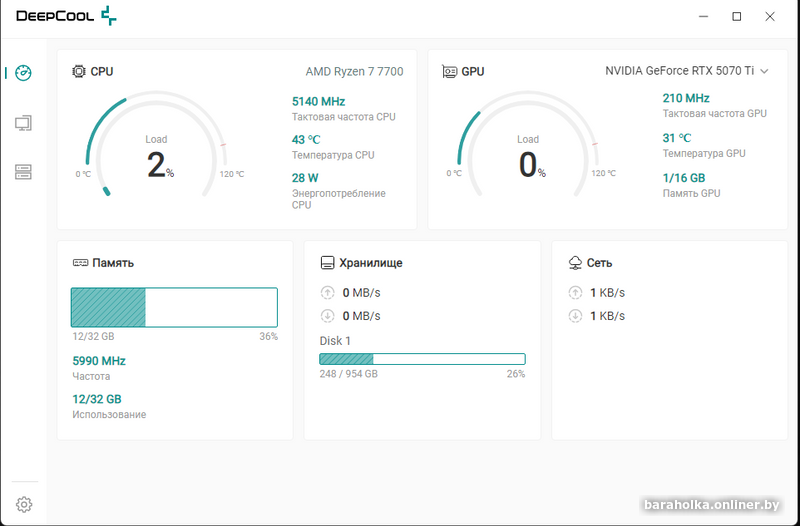Expand the GPU selection dropdown arrow
Image resolution: width=800 pixels, height=526 pixels.
click(764, 71)
